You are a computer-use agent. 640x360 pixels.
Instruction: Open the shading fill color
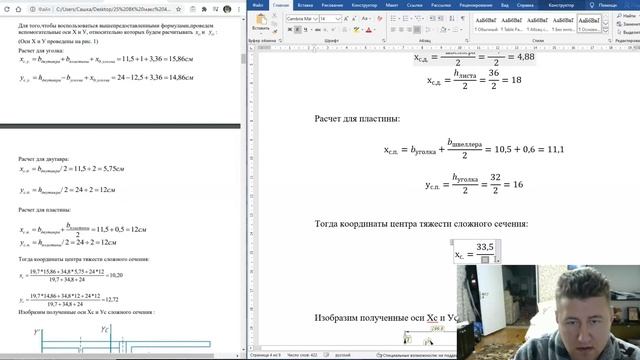443,30
